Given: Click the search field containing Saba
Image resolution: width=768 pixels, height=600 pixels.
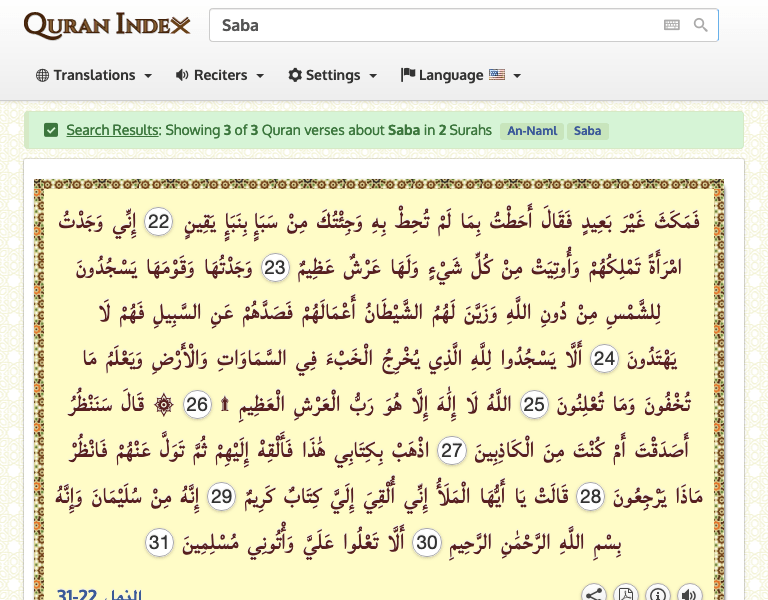Looking at the screenshot, I should pos(435,25).
